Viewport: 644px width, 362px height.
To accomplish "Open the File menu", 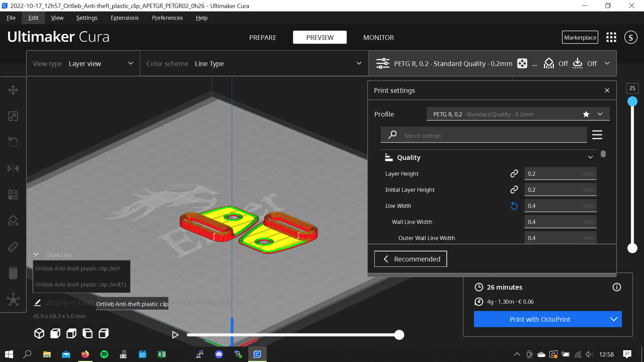I will (11, 18).
